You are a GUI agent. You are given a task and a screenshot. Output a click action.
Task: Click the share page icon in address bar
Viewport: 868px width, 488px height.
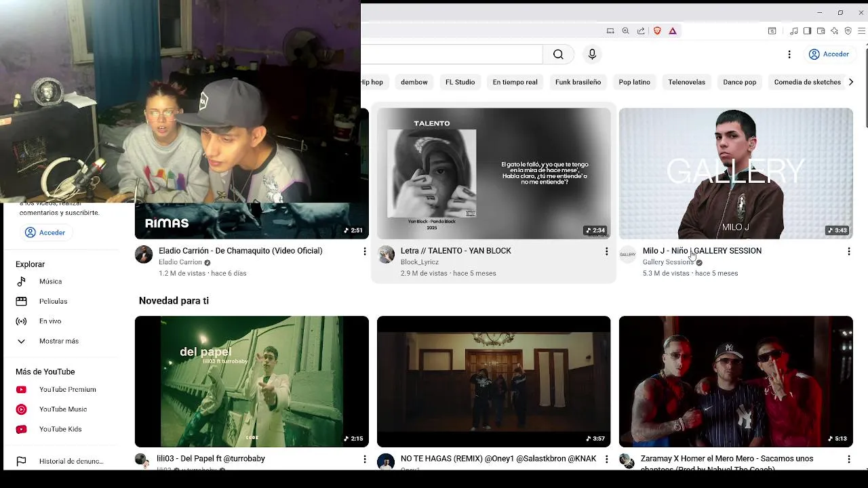point(641,30)
